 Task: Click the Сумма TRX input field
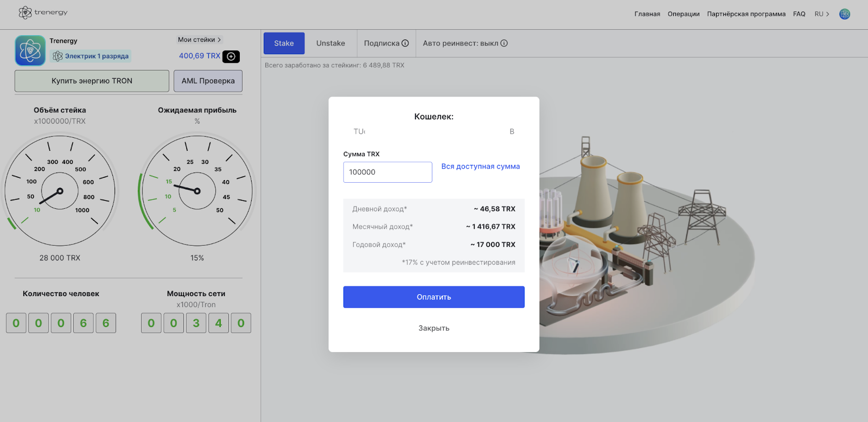tap(388, 172)
